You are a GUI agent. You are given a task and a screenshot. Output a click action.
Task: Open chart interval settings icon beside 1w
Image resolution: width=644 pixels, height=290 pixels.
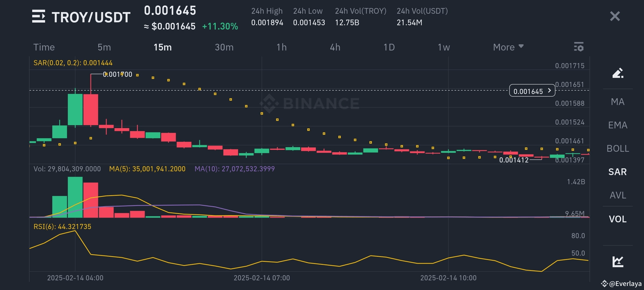point(579,47)
